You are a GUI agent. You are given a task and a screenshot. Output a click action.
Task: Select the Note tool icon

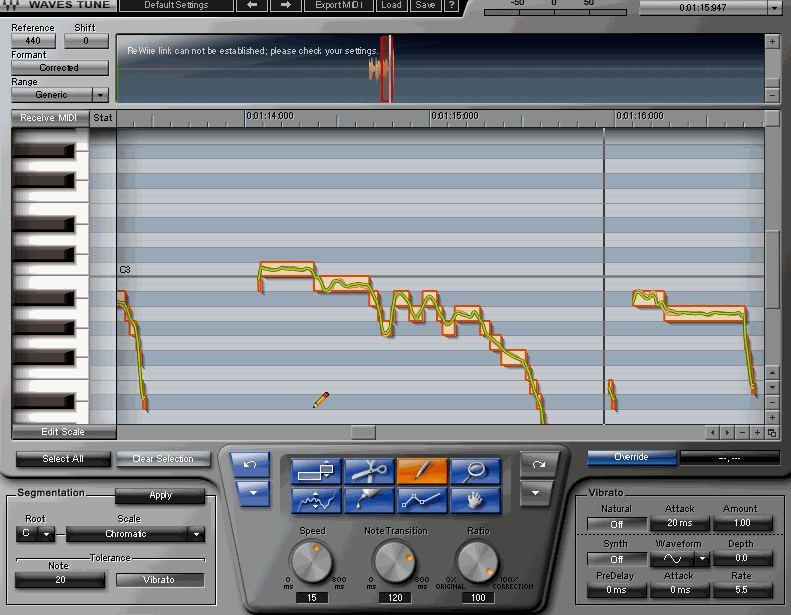tap(316, 471)
